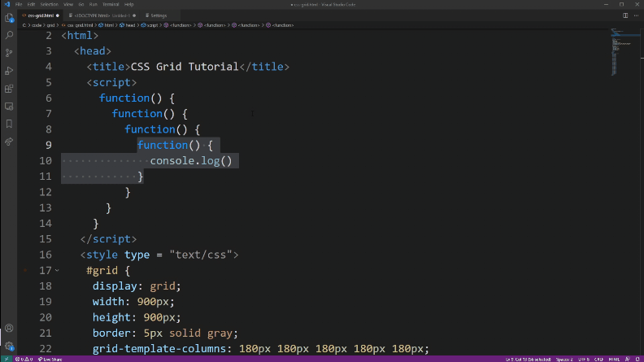Click the HTML language mode indicator
Image resolution: width=644 pixels, height=362 pixels.
pos(614,359)
